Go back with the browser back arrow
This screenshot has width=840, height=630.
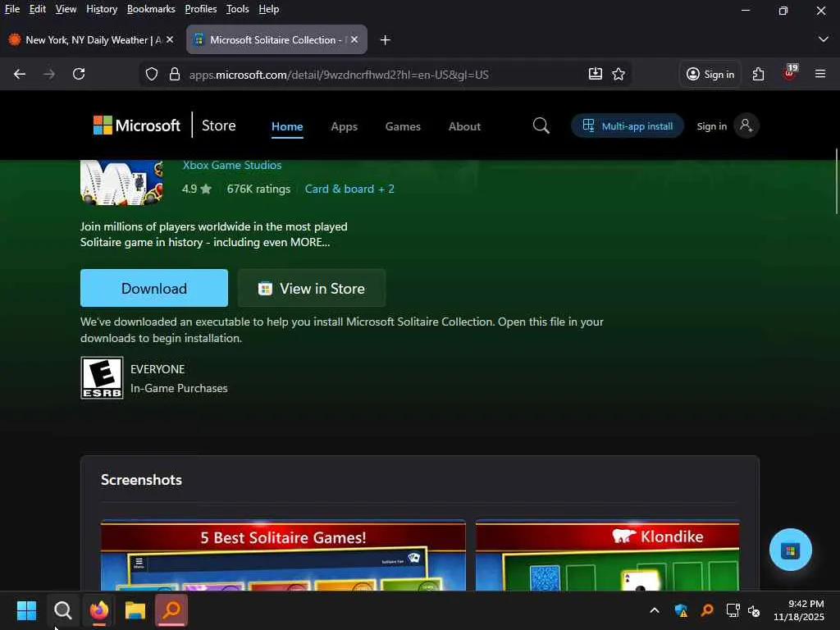click(20, 74)
